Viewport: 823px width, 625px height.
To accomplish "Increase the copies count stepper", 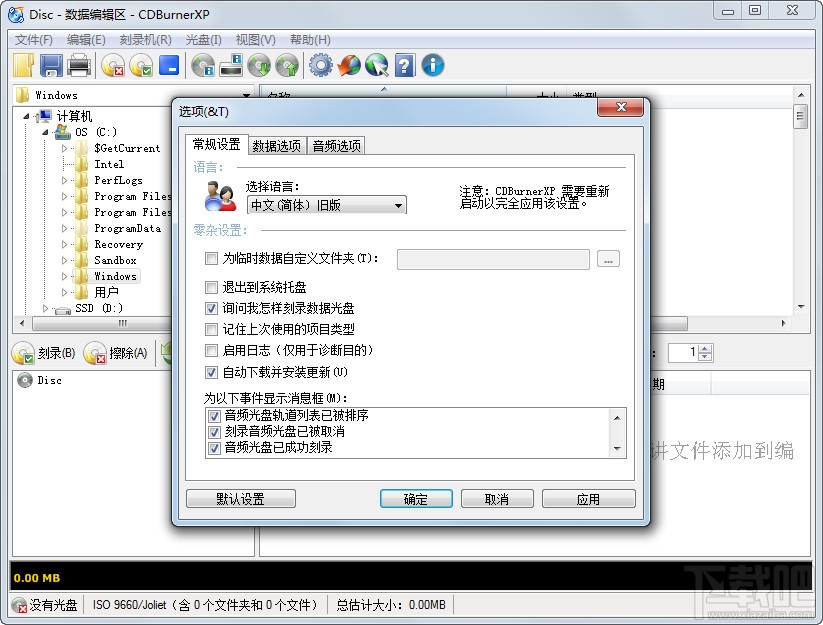I will click(x=704, y=348).
